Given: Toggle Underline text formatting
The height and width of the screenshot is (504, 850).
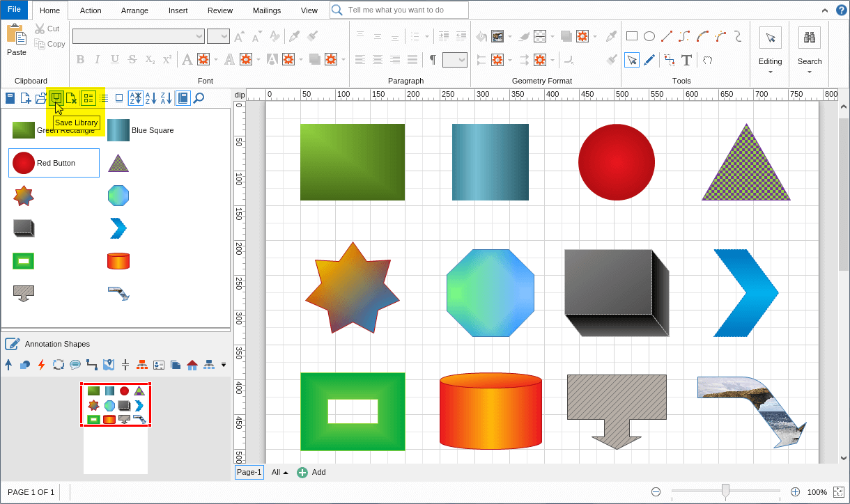Looking at the screenshot, I should (x=115, y=60).
